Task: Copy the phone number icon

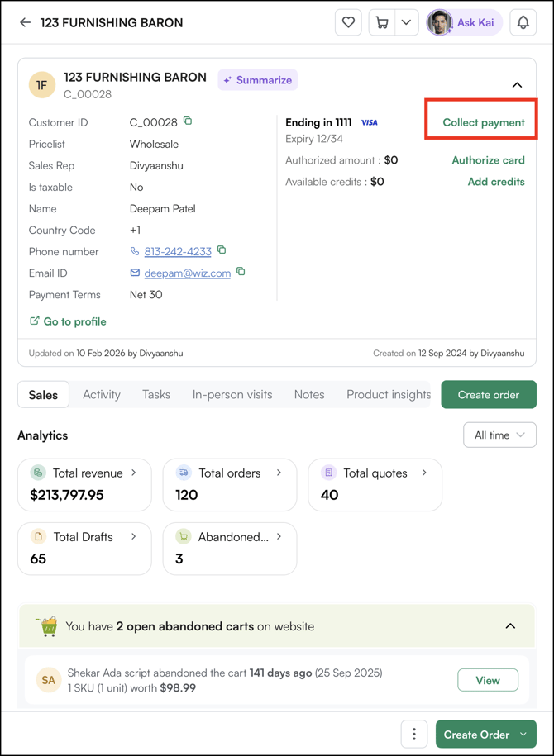Action: [x=222, y=250]
